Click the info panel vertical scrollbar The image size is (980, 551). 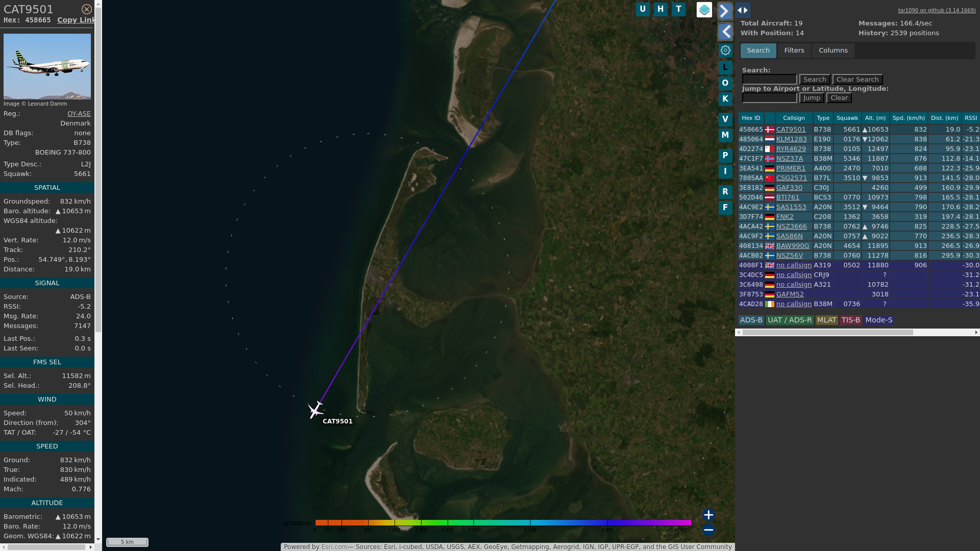click(98, 170)
